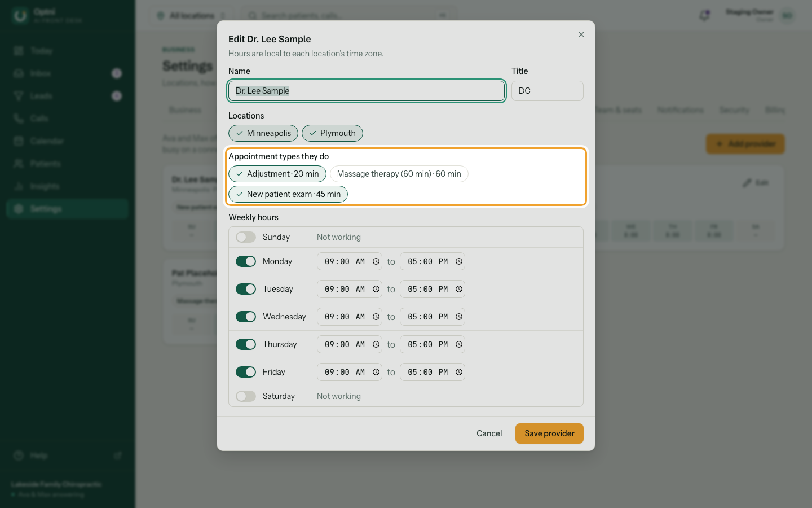812x508 pixels.
Task: Open the clock picker for Wednesday start time
Action: 376,317
